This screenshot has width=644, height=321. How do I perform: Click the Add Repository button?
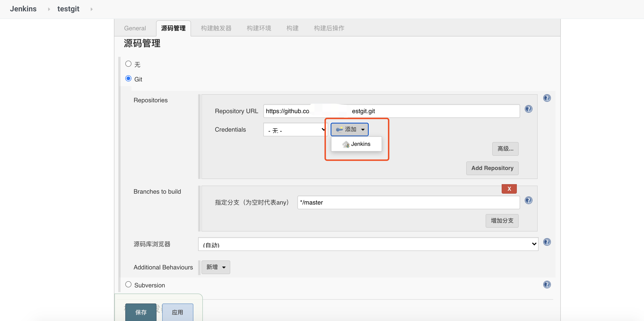coord(492,168)
